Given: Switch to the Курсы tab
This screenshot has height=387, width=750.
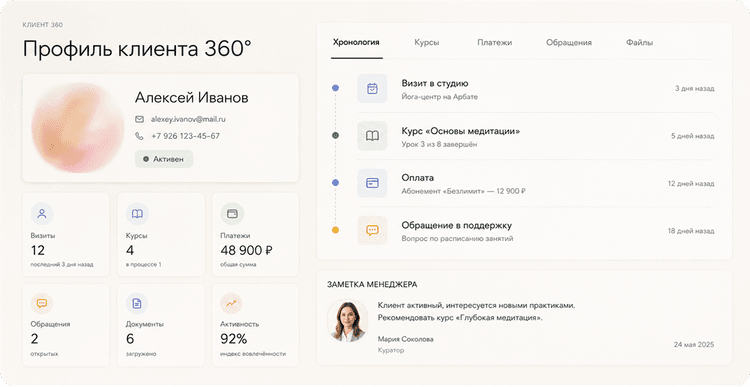Looking at the screenshot, I should (x=427, y=42).
